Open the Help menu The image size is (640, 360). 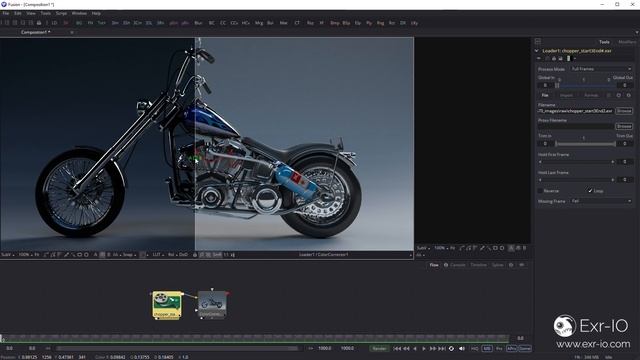pyautogui.click(x=96, y=13)
